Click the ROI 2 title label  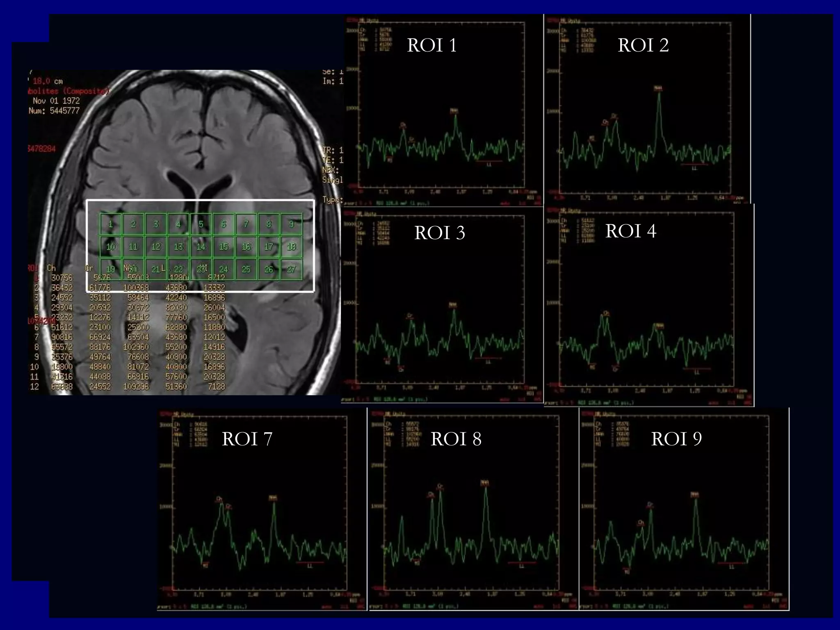(643, 45)
